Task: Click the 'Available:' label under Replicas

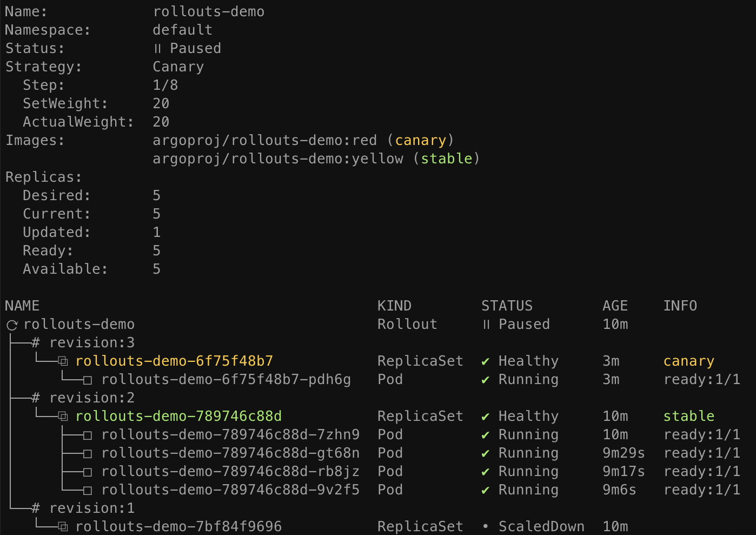Action: [x=65, y=269]
